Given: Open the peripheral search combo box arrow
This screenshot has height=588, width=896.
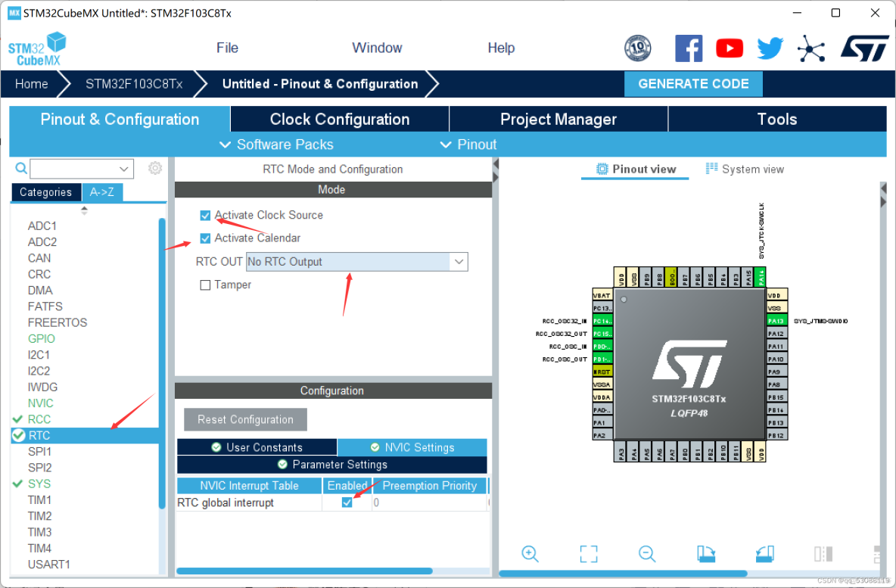Looking at the screenshot, I should (x=123, y=169).
